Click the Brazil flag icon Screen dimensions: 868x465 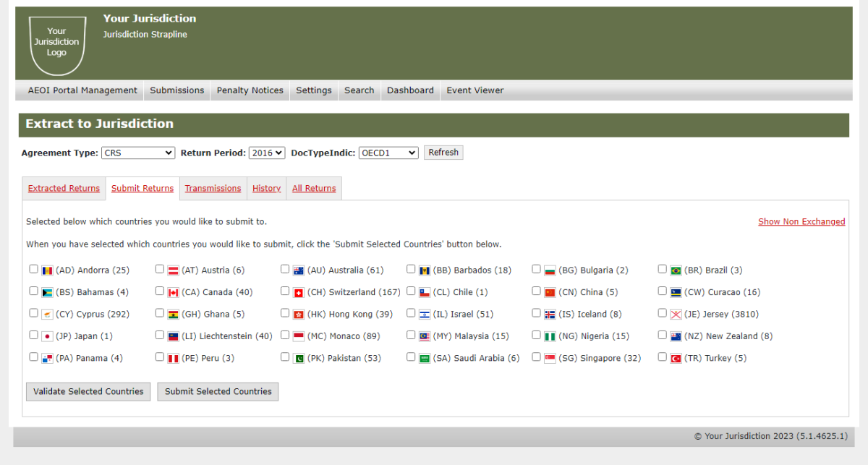tap(676, 270)
